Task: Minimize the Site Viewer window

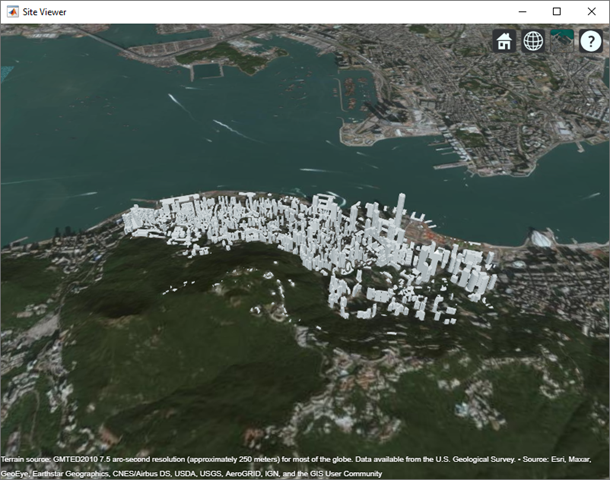Action: coord(522,12)
